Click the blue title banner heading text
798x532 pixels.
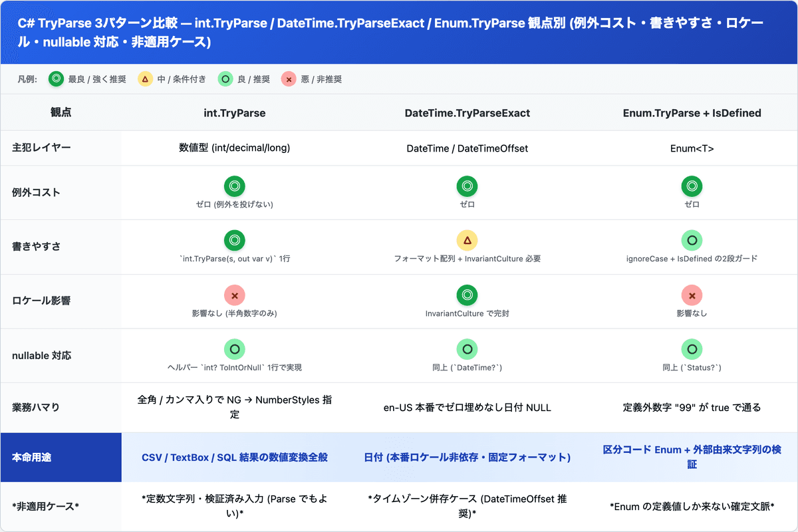coord(391,33)
